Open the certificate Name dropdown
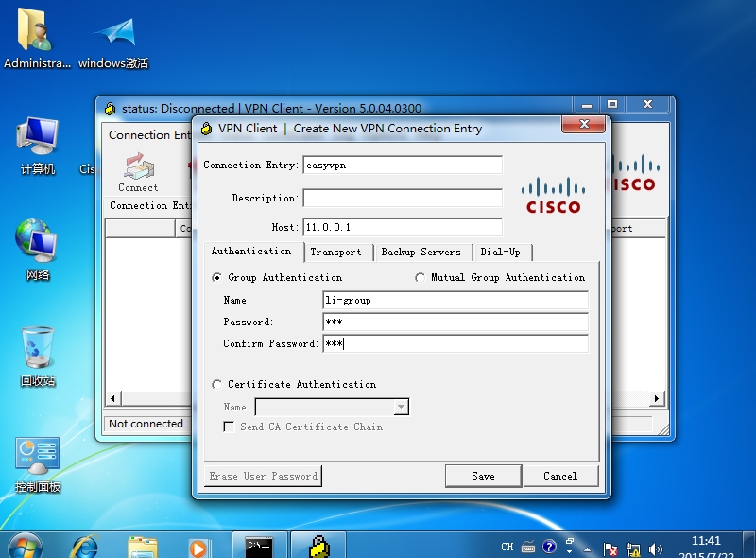 coord(401,407)
